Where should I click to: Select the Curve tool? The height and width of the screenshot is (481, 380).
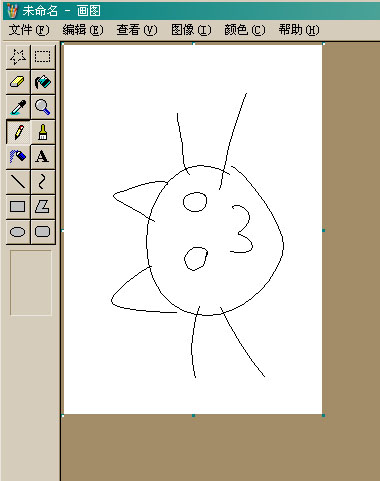click(43, 182)
